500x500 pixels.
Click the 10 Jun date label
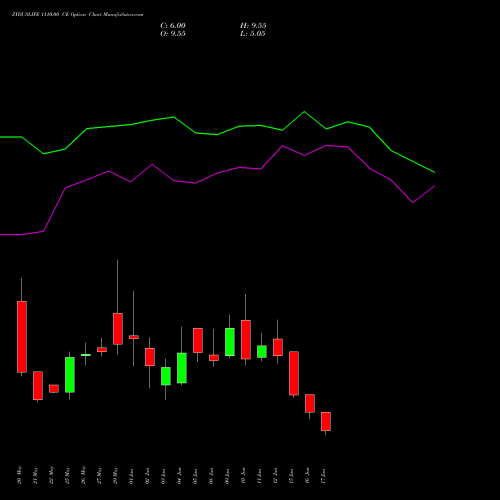tap(244, 476)
